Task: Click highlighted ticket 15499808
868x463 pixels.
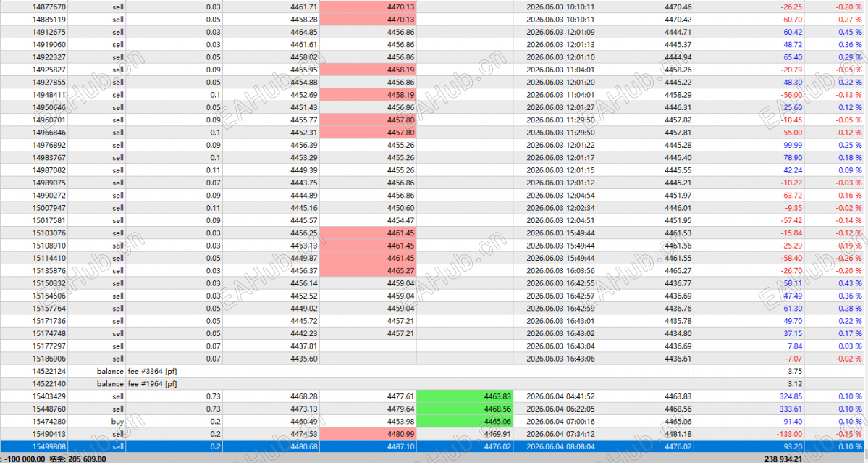Action: 49,446
